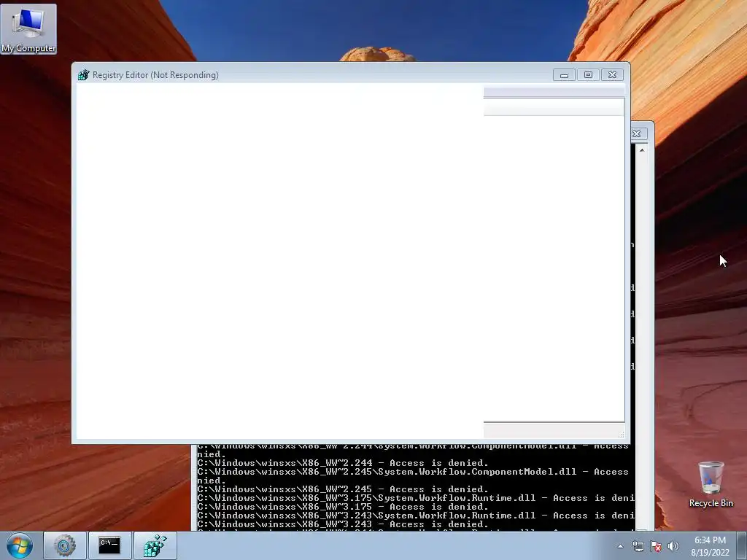
Task: Click line 'X86_WW~2.245\System.Workflow.ComponentModel.dll'
Action: [413, 472]
